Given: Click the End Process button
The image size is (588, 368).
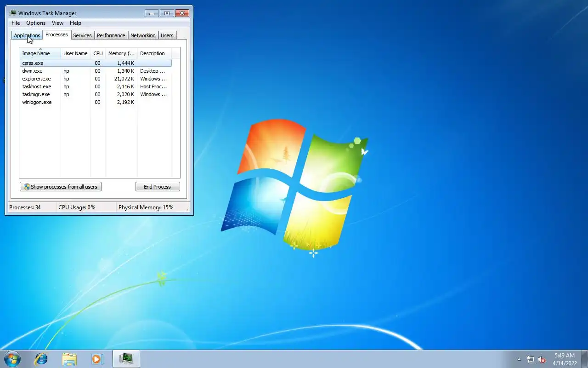Looking at the screenshot, I should (158, 187).
